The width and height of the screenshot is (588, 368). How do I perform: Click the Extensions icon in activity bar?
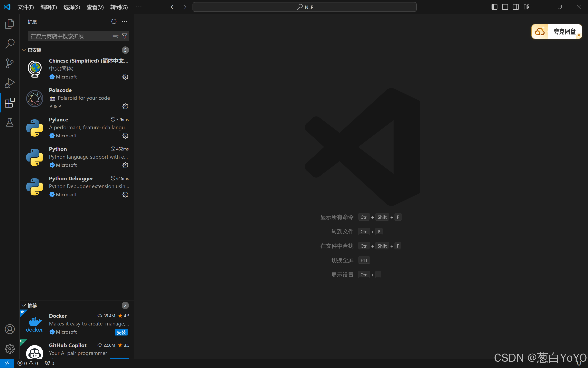(10, 103)
